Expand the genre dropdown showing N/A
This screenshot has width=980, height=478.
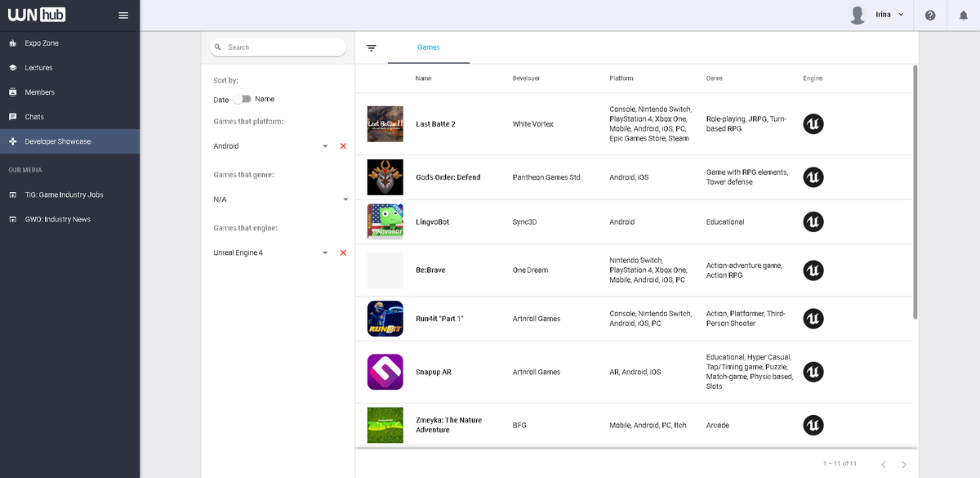pyautogui.click(x=345, y=199)
